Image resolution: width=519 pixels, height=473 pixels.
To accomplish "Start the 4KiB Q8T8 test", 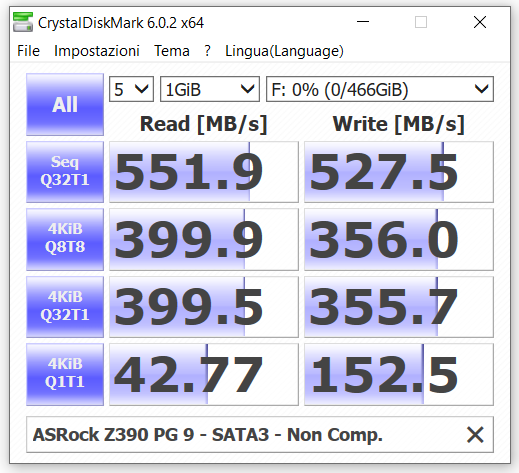I will pos(65,239).
